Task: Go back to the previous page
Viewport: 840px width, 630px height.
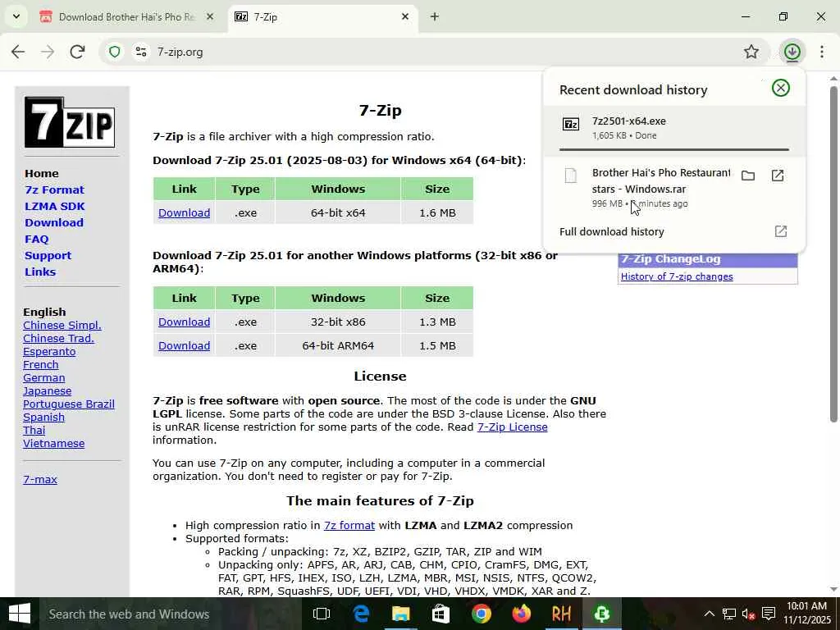Action: coord(18,52)
